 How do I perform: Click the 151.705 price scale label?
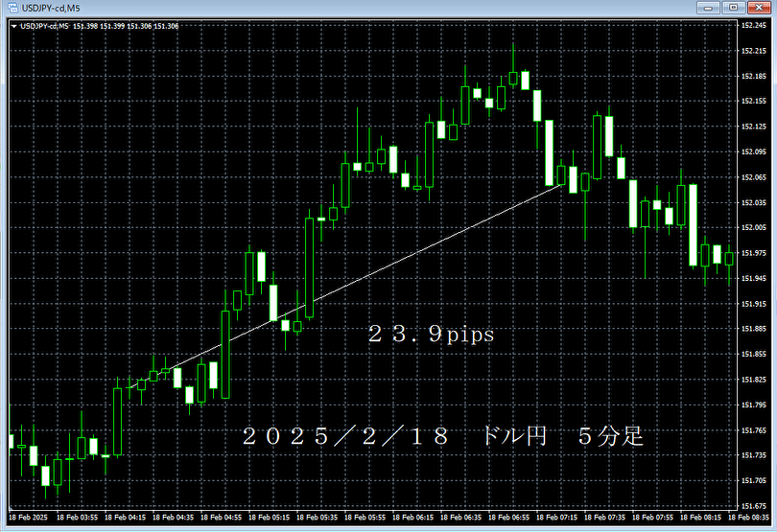pos(753,480)
